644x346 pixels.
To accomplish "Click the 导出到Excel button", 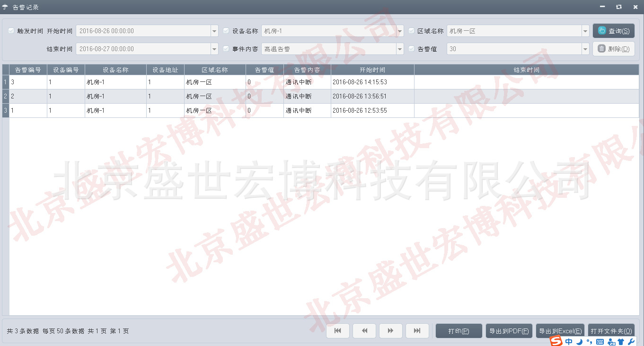I will point(560,330).
